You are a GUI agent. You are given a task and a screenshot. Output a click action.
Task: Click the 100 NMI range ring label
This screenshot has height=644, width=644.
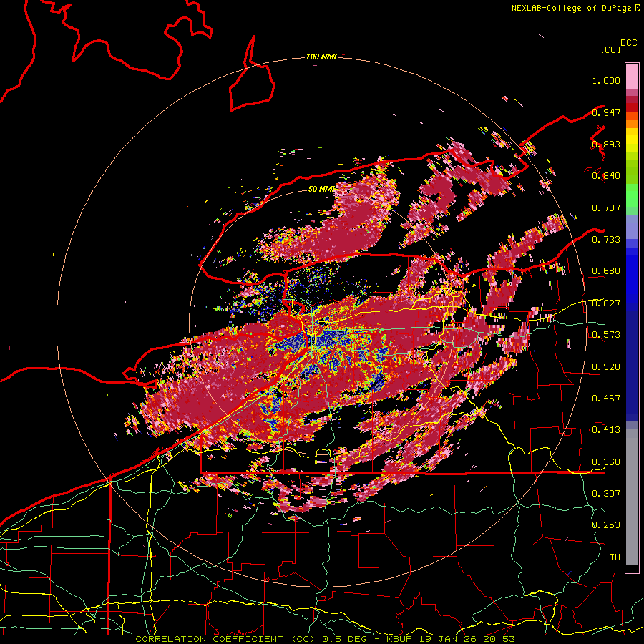click(321, 57)
